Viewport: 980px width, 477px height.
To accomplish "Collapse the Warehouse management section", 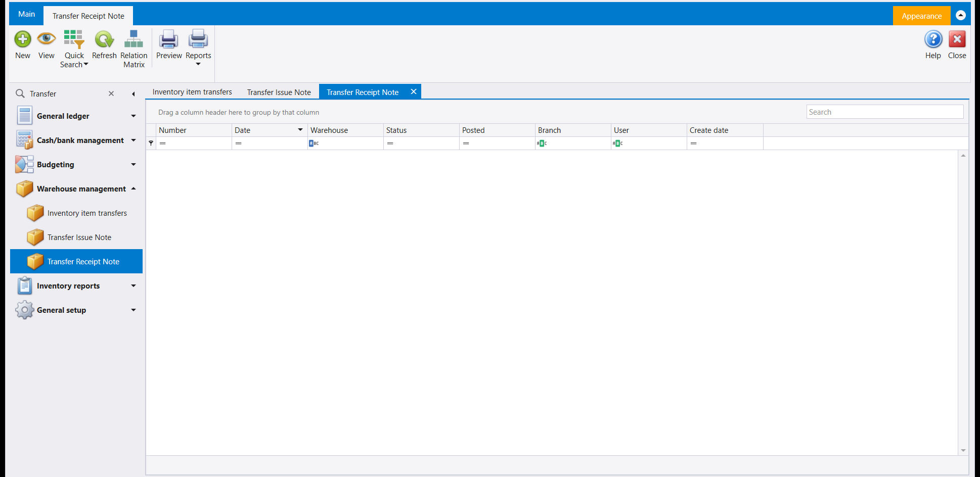I will coord(133,189).
